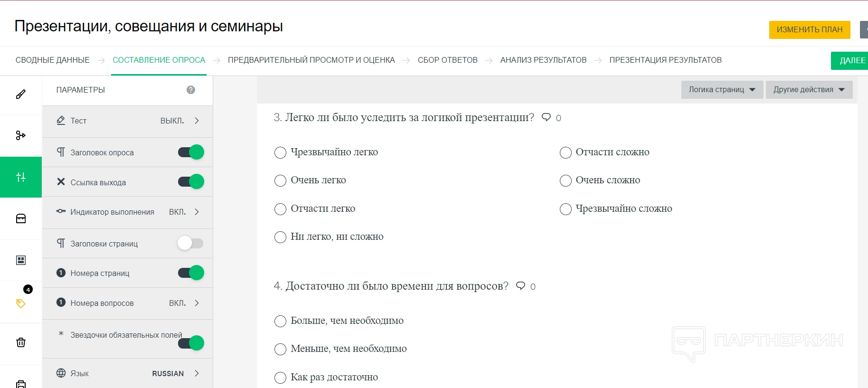Viewport: 868px width, 388px height.
Task: Open comments bubble for question 4
Action: click(521, 286)
